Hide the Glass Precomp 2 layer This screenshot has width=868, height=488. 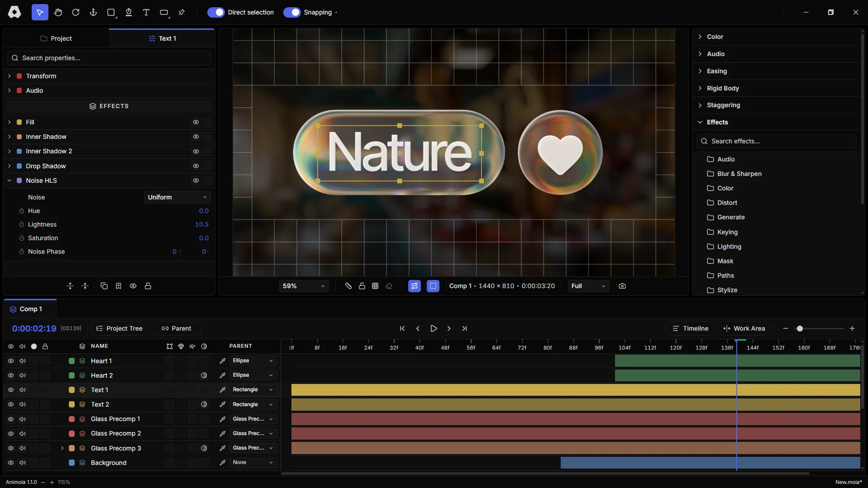click(x=11, y=434)
